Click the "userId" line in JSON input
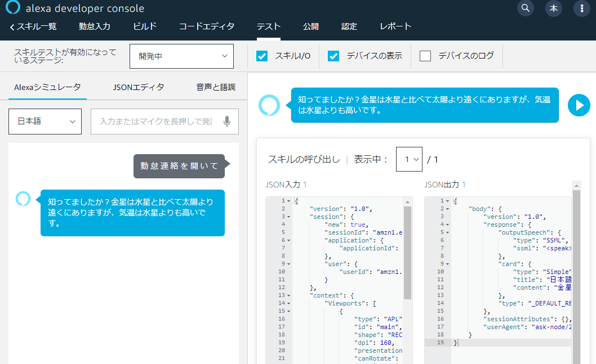Screen dimensions: 596x364 point(371,272)
